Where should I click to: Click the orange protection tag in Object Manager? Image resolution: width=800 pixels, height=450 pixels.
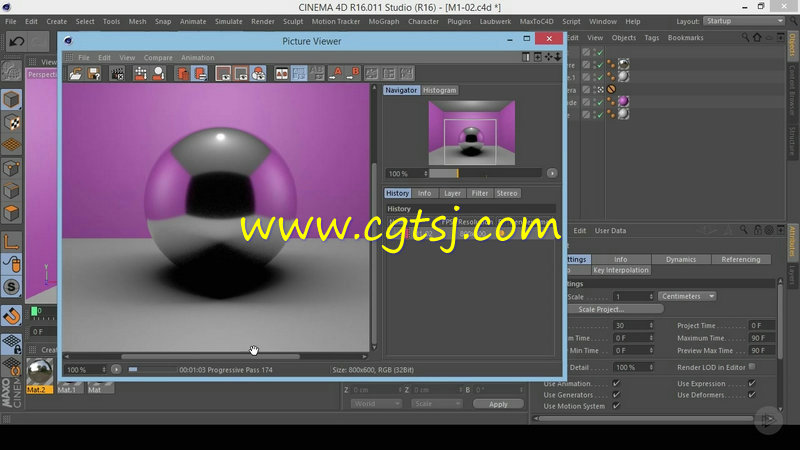[611, 89]
